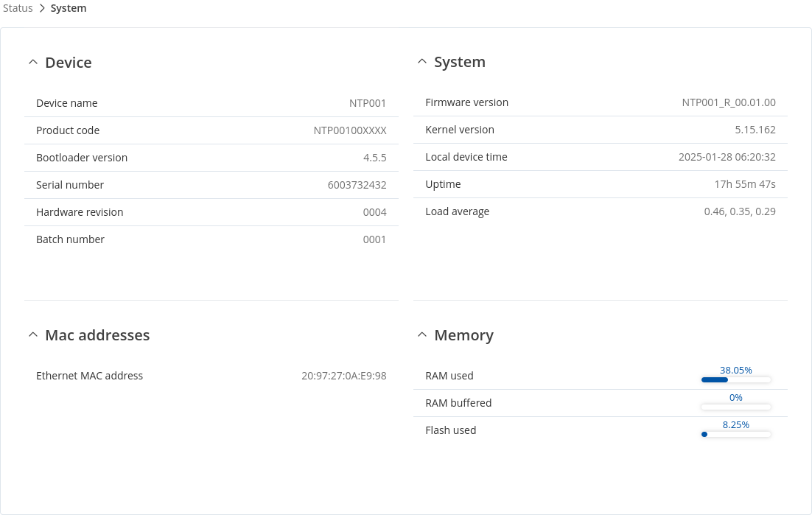Click the Ethernet MAC address value

click(x=343, y=376)
